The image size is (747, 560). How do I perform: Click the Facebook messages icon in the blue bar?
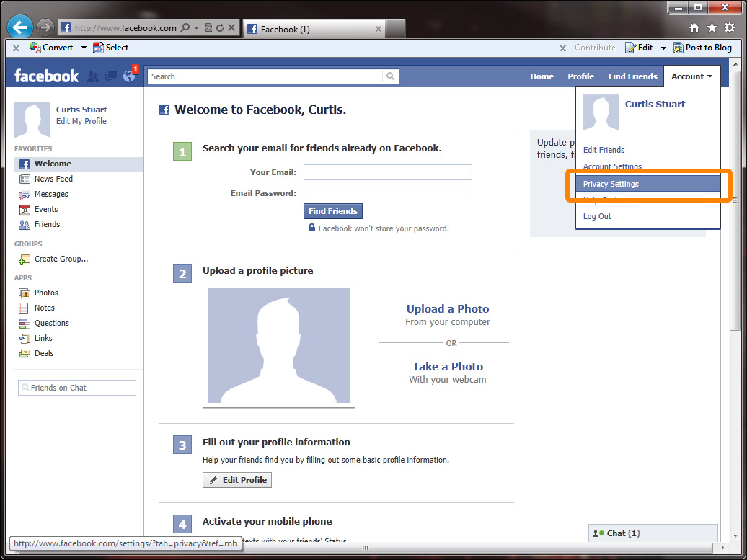[111, 76]
